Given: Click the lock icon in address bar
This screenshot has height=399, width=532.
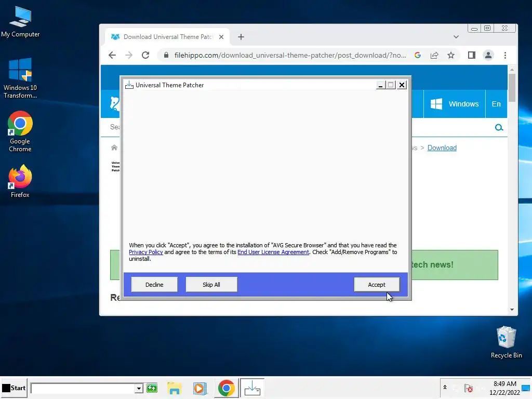Looking at the screenshot, I should click(166, 55).
